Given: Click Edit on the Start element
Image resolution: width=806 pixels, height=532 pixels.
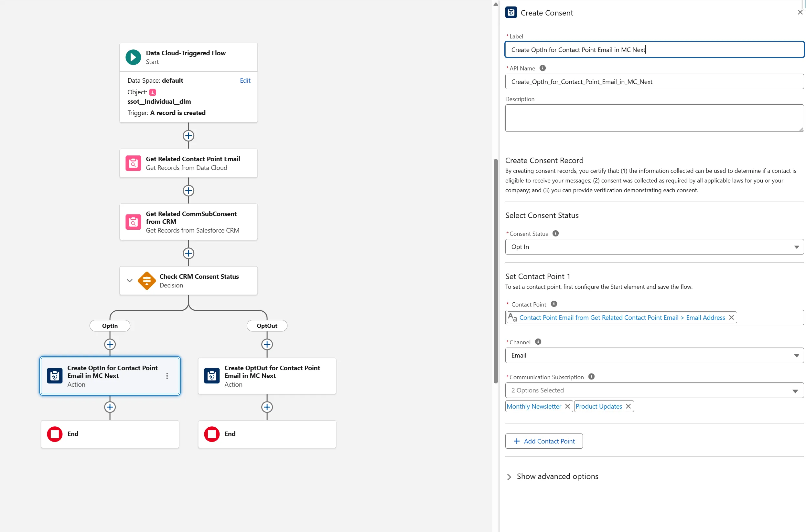Looking at the screenshot, I should point(245,80).
